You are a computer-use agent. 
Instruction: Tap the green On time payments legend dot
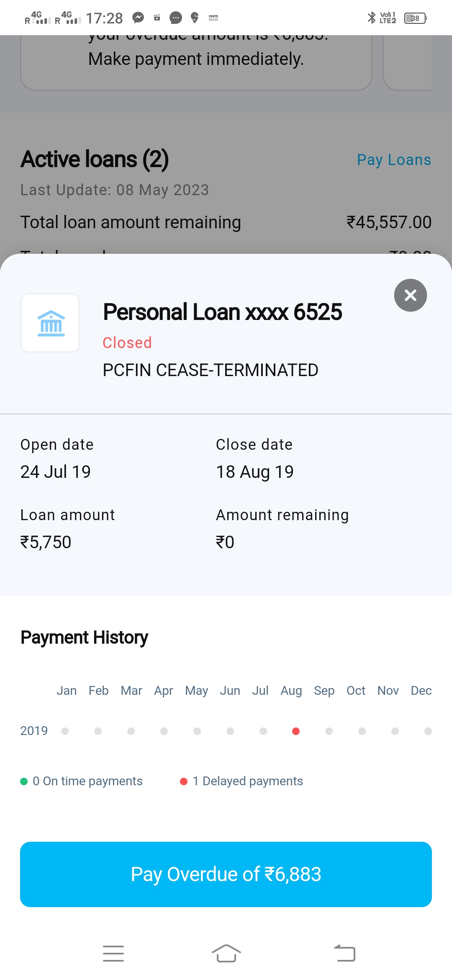tap(24, 781)
